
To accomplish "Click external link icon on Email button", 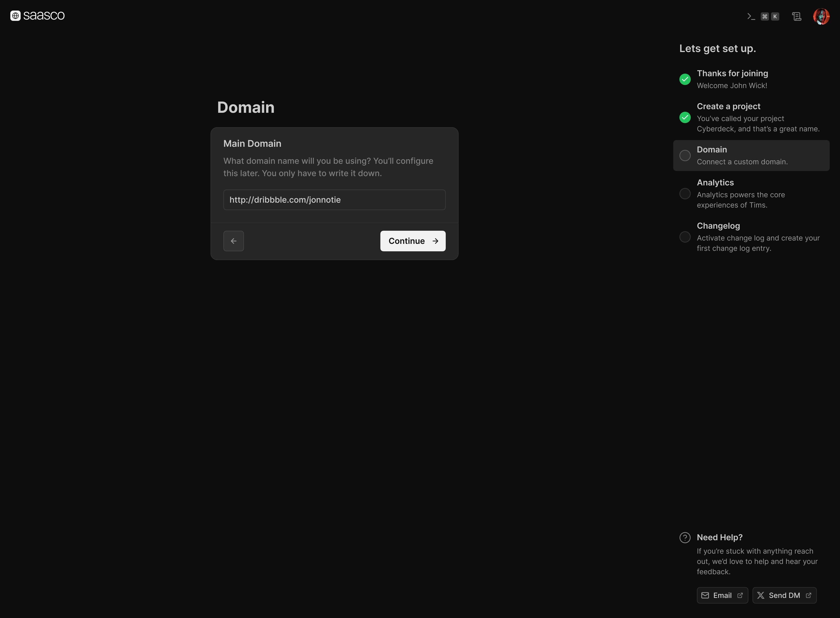I will coord(740,595).
